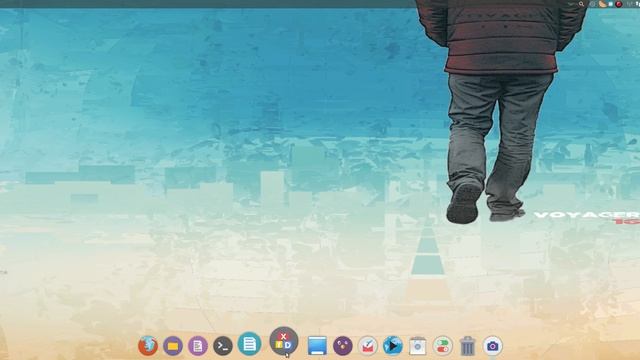This screenshot has width=640, height=360.
Task: Open the blue desktop window dock icon
Action: (x=317, y=345)
